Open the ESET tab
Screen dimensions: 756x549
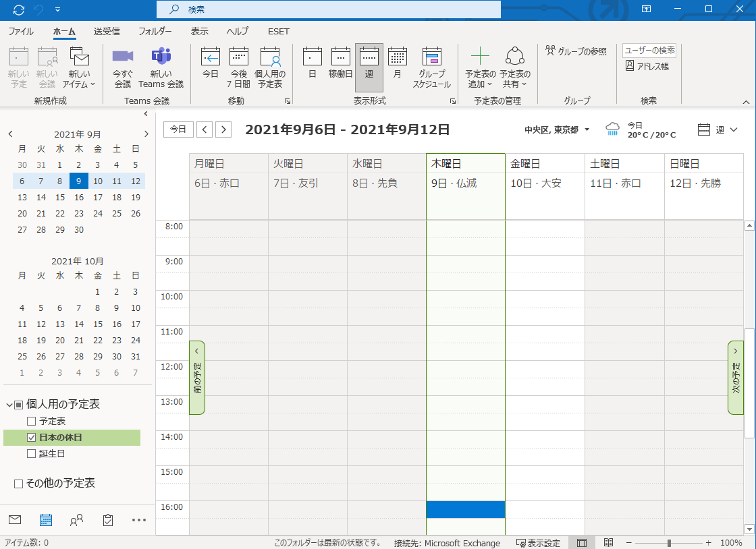pyautogui.click(x=279, y=31)
